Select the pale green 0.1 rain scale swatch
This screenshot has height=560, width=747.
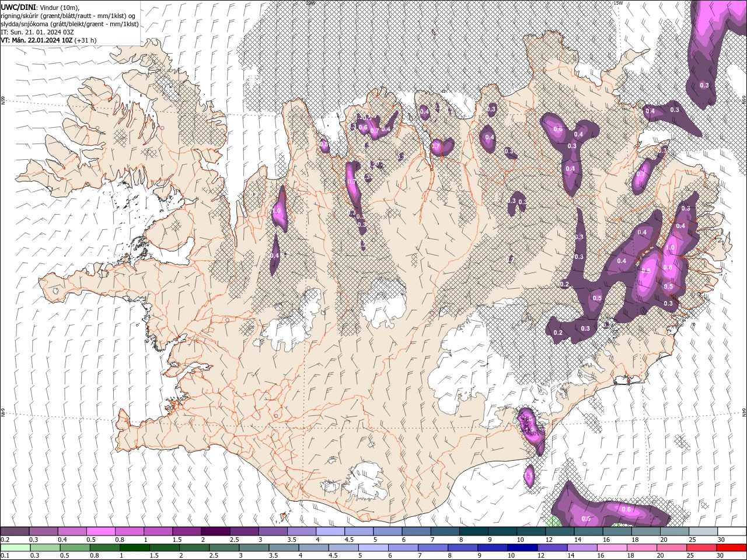(15, 548)
